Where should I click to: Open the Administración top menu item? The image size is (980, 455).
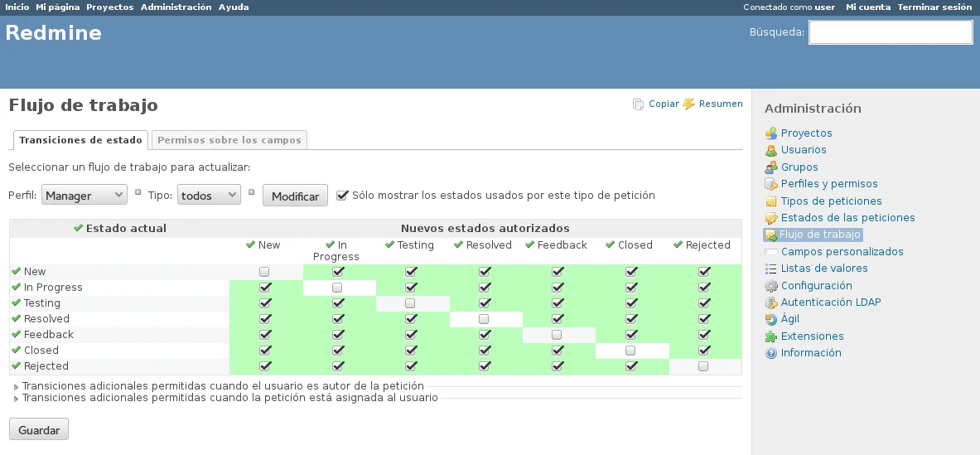[176, 7]
